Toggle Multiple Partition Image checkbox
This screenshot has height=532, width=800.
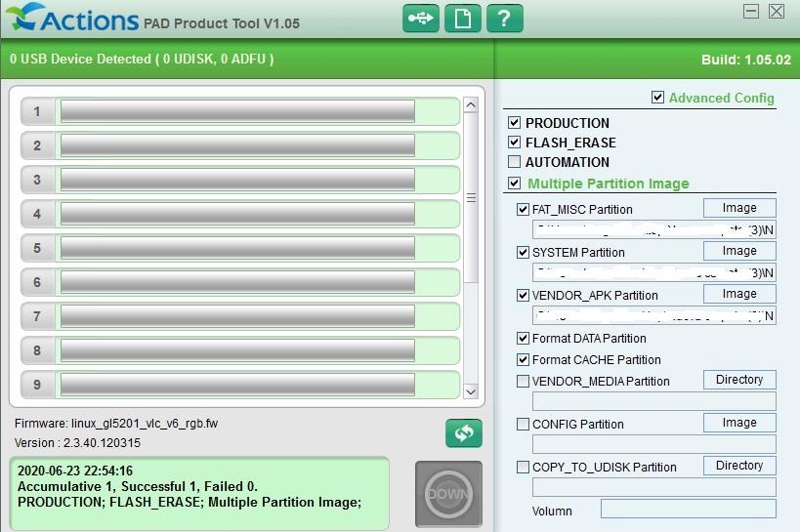pyautogui.click(x=514, y=183)
